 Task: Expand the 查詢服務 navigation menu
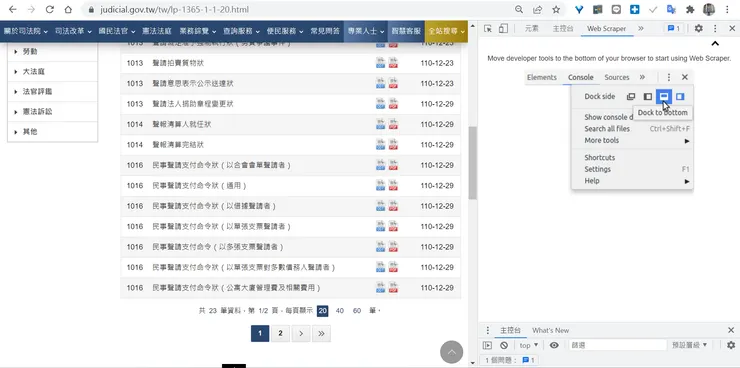(x=241, y=31)
